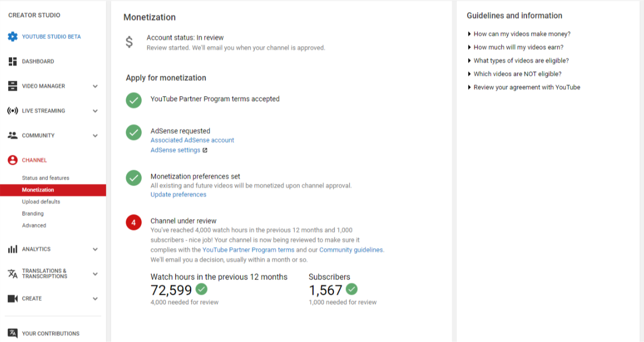Go to Dashboard in the sidebar
644x342 pixels.
coord(38,61)
